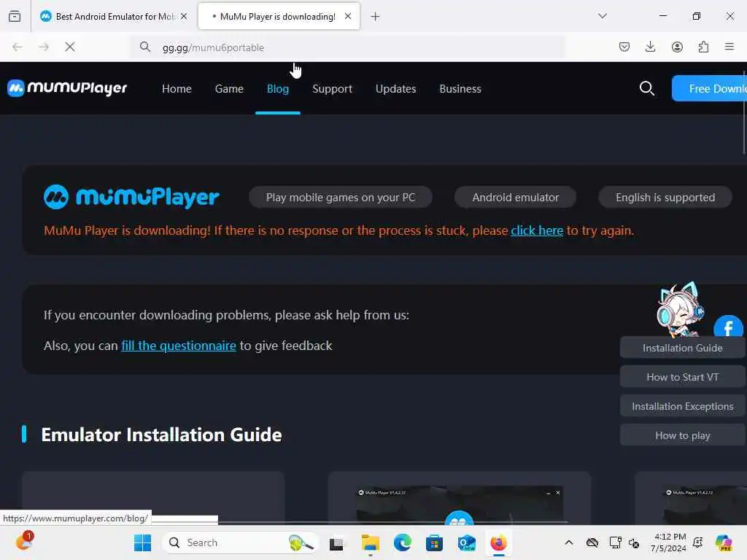Click the address bar search magnifier icon

[x=145, y=47]
